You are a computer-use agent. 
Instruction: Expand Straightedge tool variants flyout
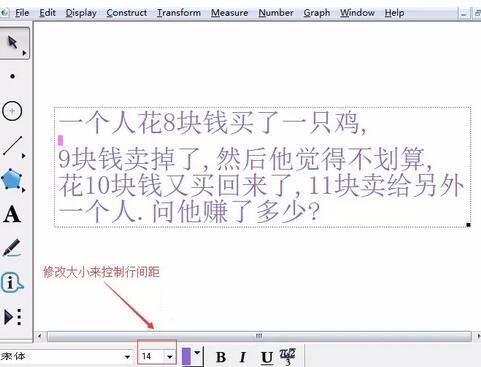[x=24, y=156]
